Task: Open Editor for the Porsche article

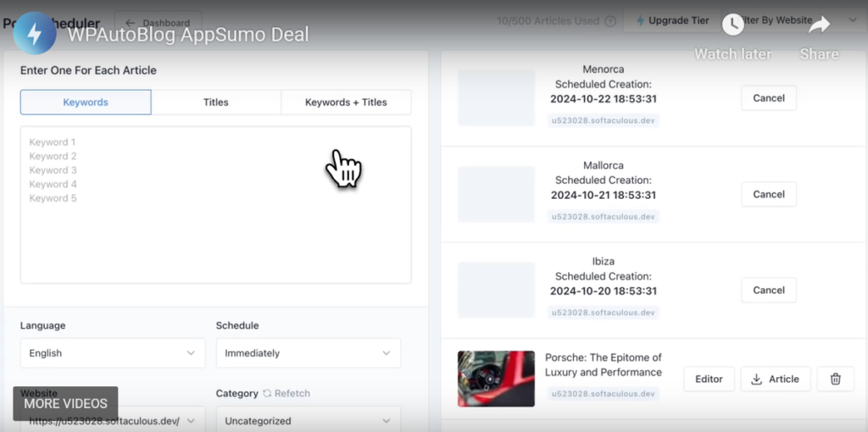Action: [709, 379]
